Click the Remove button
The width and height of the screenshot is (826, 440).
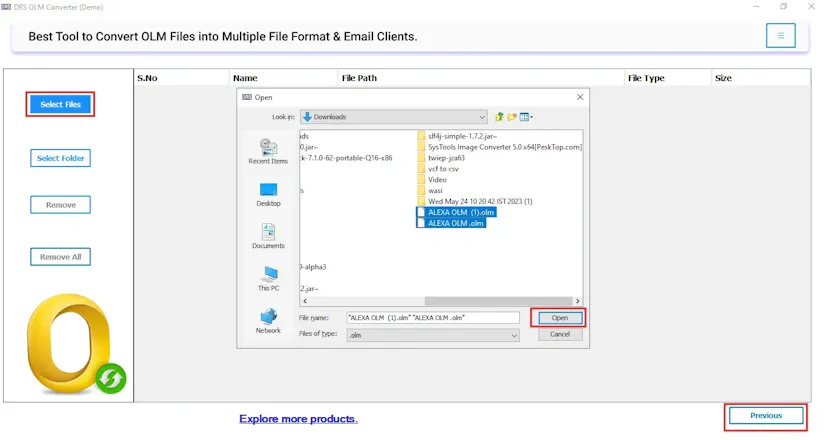click(61, 204)
